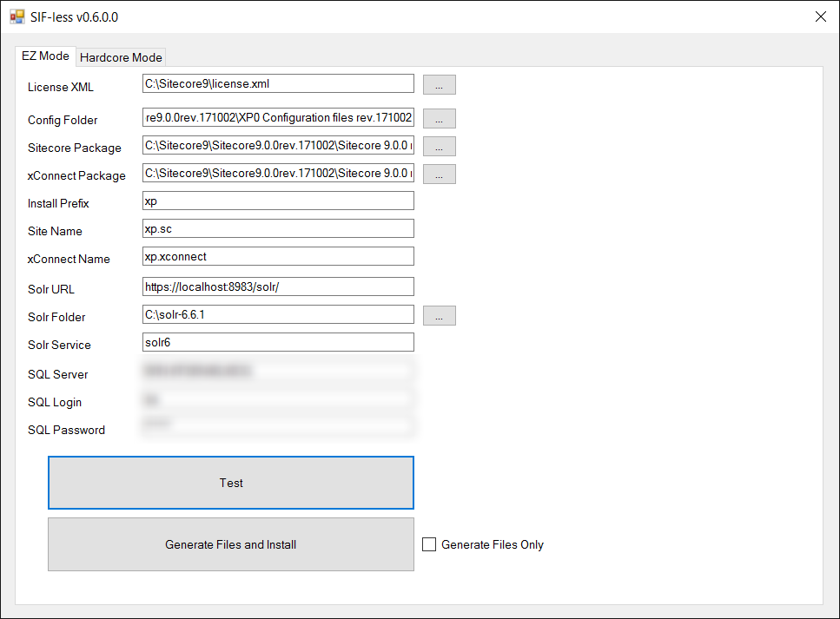840x619 pixels.
Task: Click the Sitecore Package label
Action: pos(75,148)
